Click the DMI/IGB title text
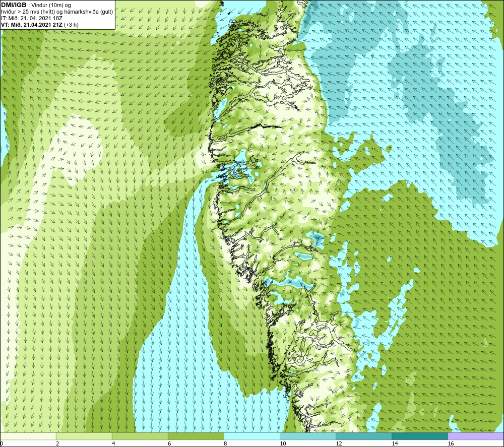Screen dimensions: 504x447 point(14,5)
